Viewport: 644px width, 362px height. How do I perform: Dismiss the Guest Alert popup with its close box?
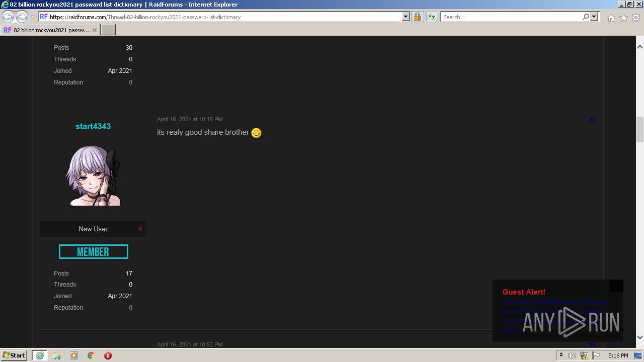coord(616,286)
